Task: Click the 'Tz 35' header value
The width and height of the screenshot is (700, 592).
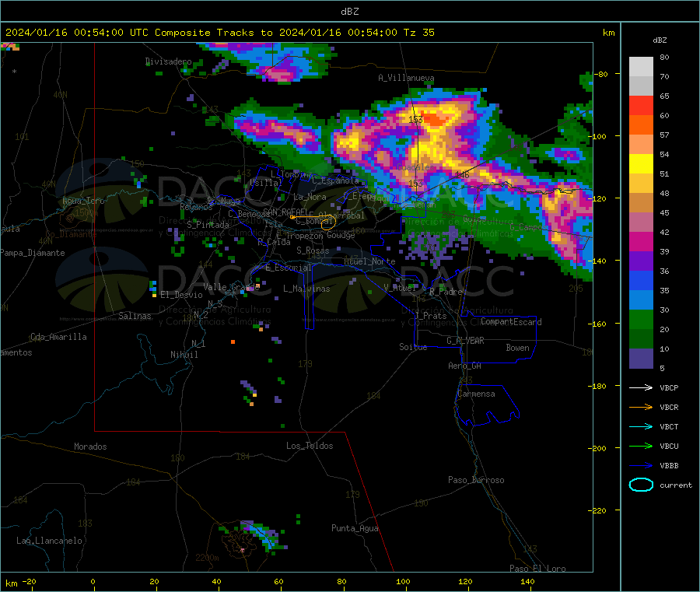Action: pyautogui.click(x=418, y=33)
